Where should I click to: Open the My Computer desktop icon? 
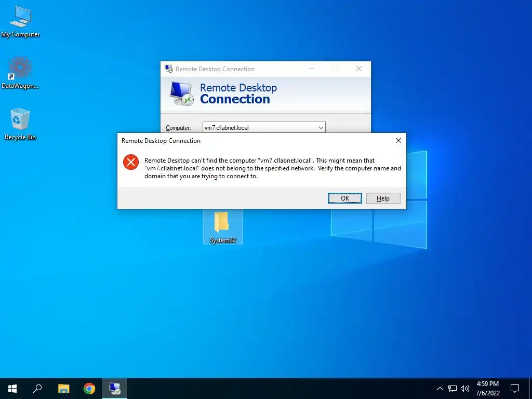(x=20, y=22)
